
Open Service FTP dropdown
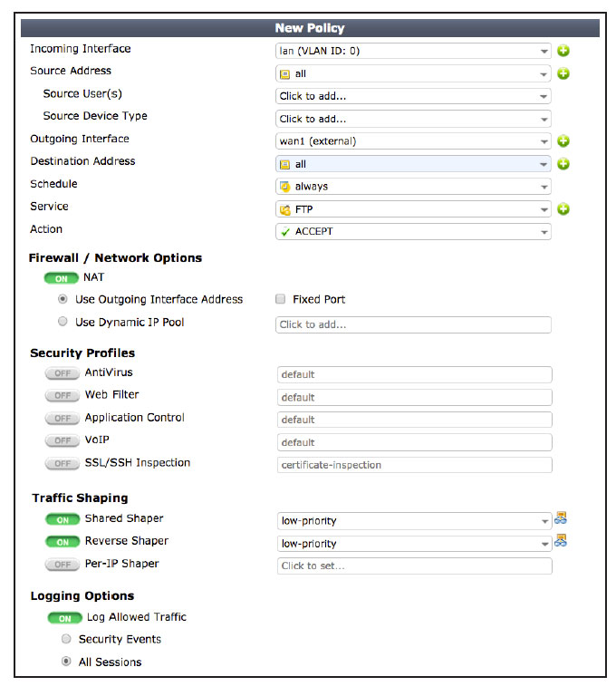pyautogui.click(x=413, y=209)
